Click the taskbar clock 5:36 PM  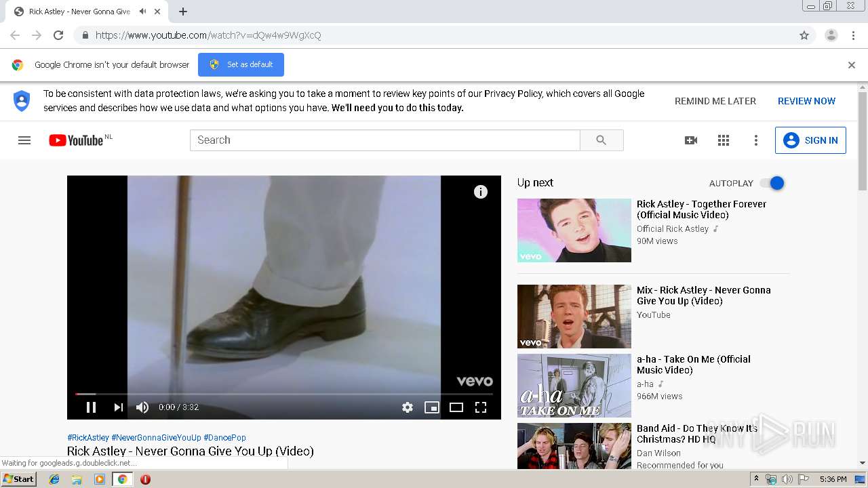(x=833, y=479)
